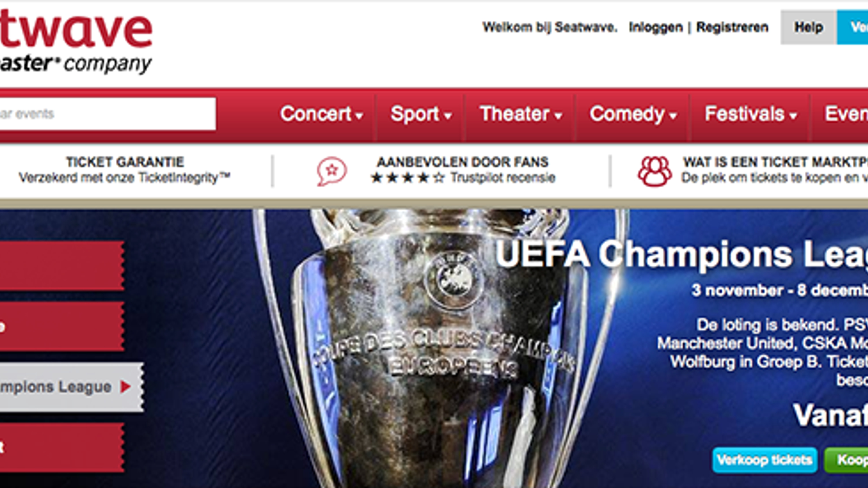The height and width of the screenshot is (488, 868).
Task: Click the UEFA Champions League banner heading
Action: tap(681, 254)
